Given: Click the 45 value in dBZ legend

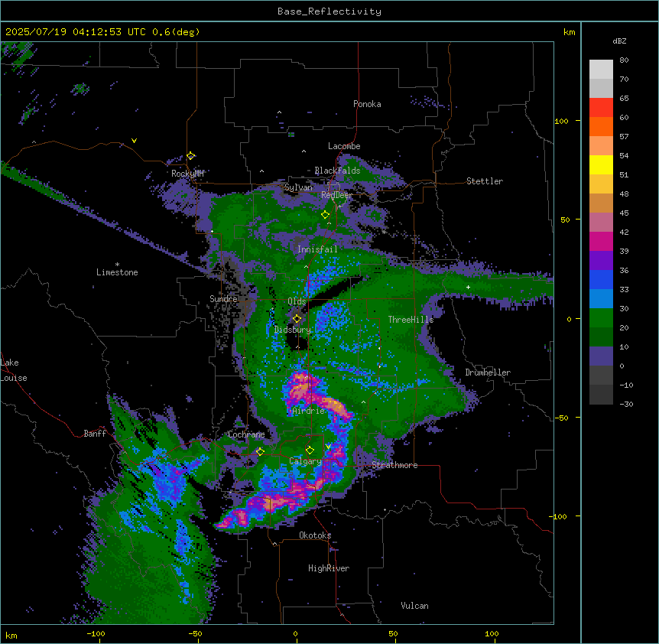Looking at the screenshot, I should click(624, 213).
